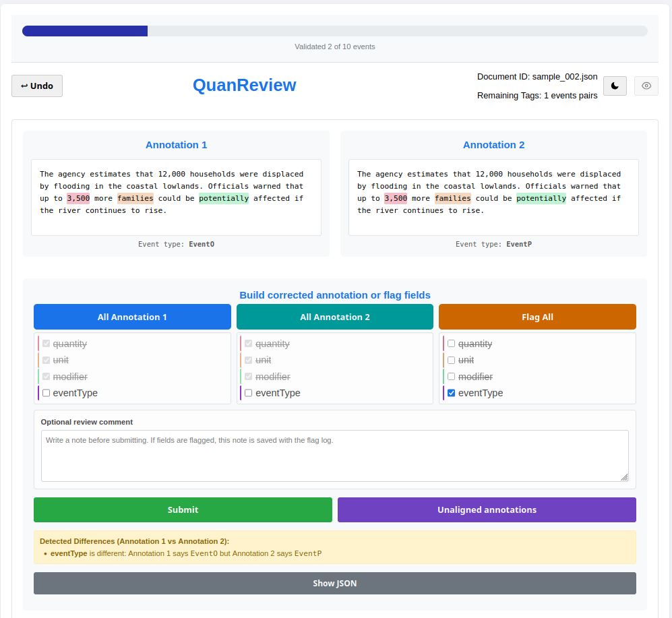Check modifier under Flag All
The height and width of the screenshot is (618, 672).
tap(452, 377)
